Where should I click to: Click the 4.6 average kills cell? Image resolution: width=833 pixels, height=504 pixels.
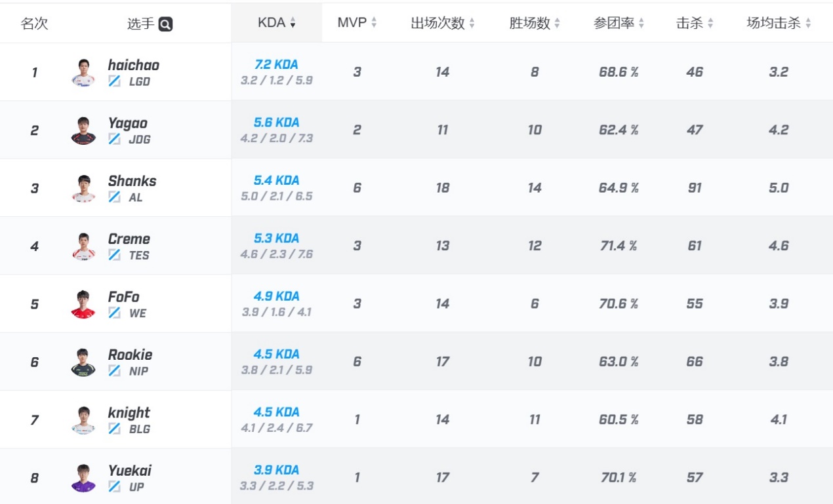pos(779,246)
